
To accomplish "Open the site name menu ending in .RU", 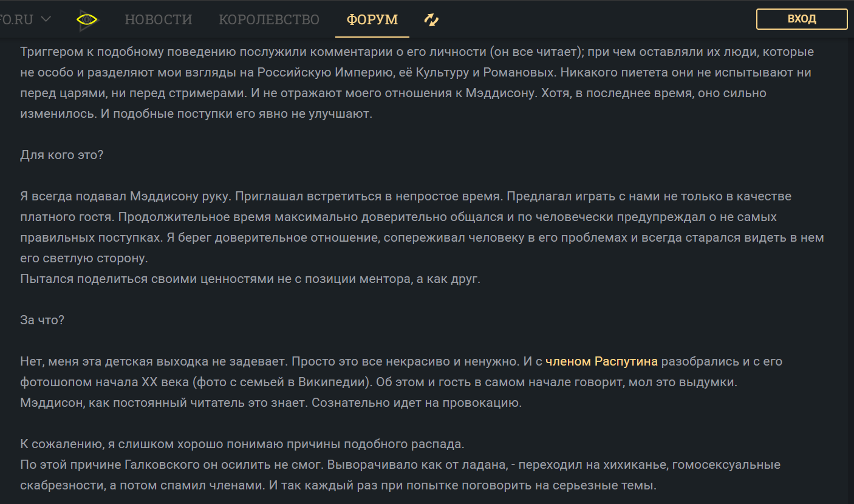I will [16, 19].
